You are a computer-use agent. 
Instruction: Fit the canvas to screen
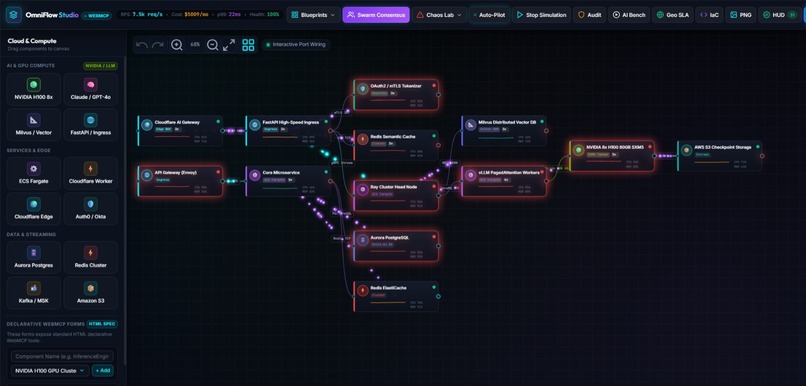[229, 45]
